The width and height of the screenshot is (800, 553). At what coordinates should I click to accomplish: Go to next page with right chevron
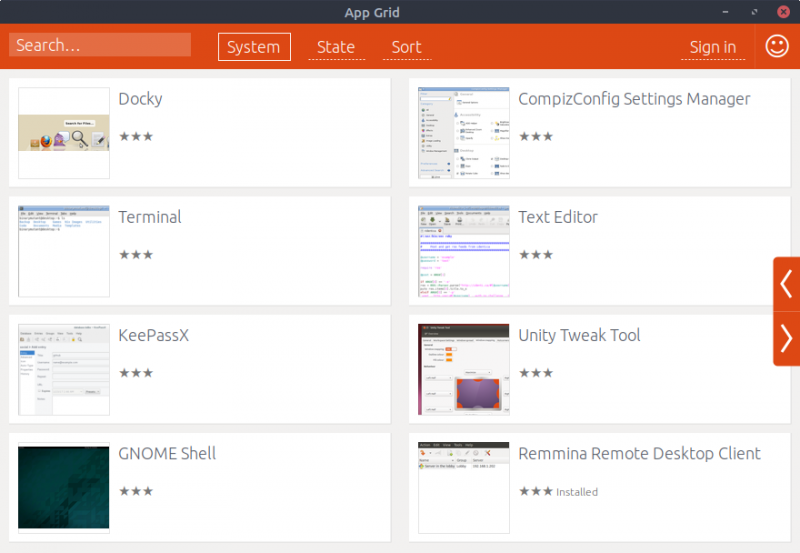coord(786,339)
